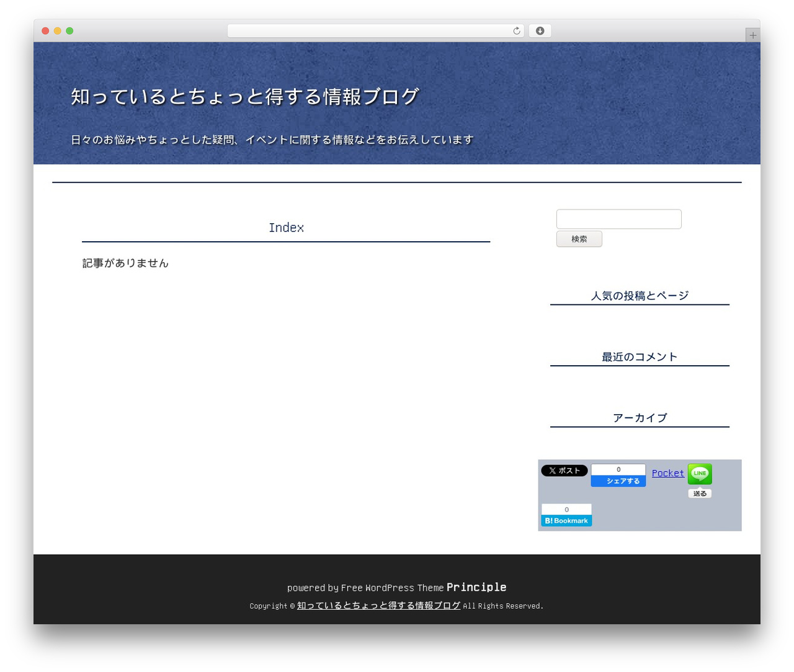
Task: Click the B! Bookmark button
Action: coord(566,521)
